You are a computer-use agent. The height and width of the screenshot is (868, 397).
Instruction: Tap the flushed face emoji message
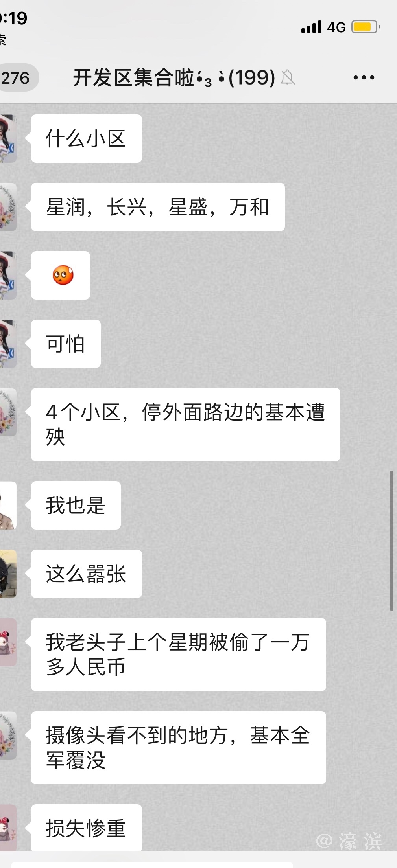(x=61, y=275)
